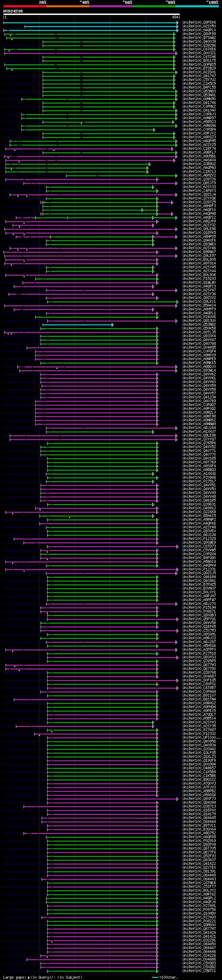This screenshot has width=222, height=980.
Task: Click the purple ~60% identity legend bar
Action: pos(111,7)
